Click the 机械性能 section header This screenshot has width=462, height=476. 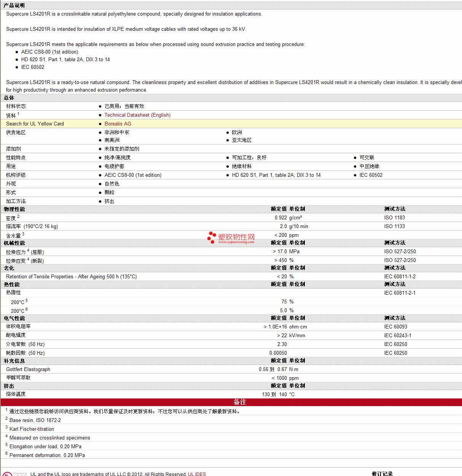pos(14,243)
